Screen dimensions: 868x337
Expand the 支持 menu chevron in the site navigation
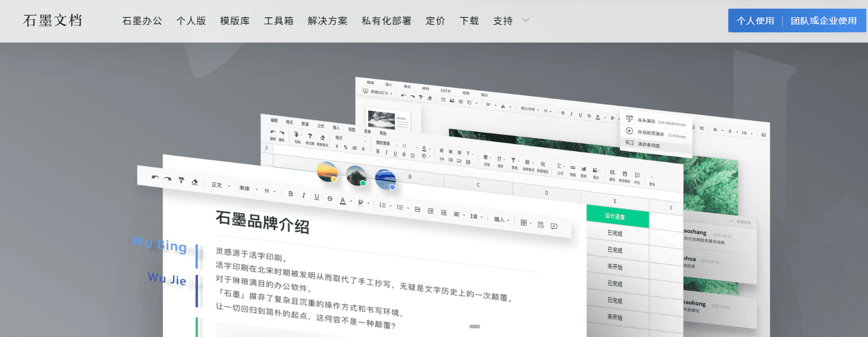click(526, 20)
